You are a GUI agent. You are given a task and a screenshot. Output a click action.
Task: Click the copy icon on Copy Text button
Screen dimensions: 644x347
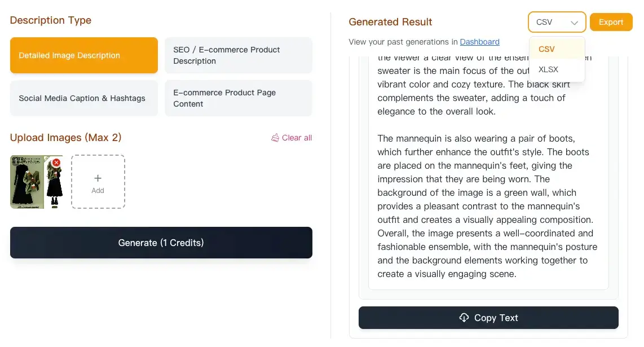[464, 318]
